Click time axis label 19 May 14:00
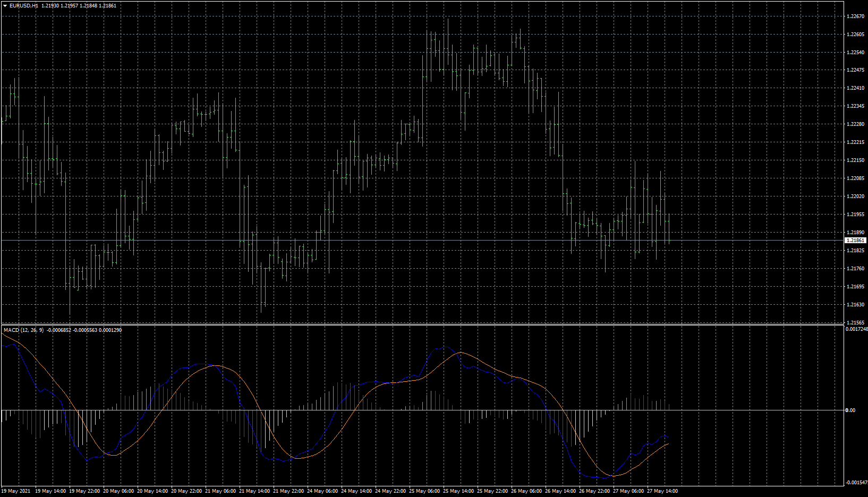Viewport: 868px width, 497px height. point(50,491)
